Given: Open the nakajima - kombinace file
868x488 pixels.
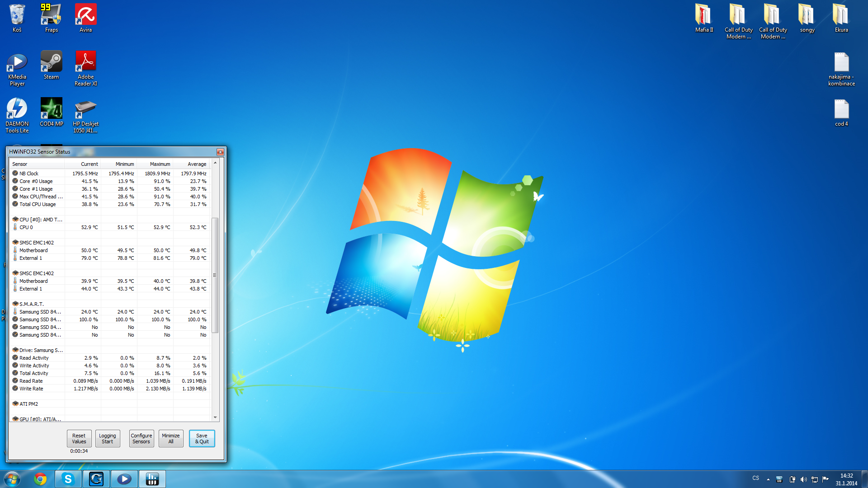Looking at the screenshot, I should 841,69.
